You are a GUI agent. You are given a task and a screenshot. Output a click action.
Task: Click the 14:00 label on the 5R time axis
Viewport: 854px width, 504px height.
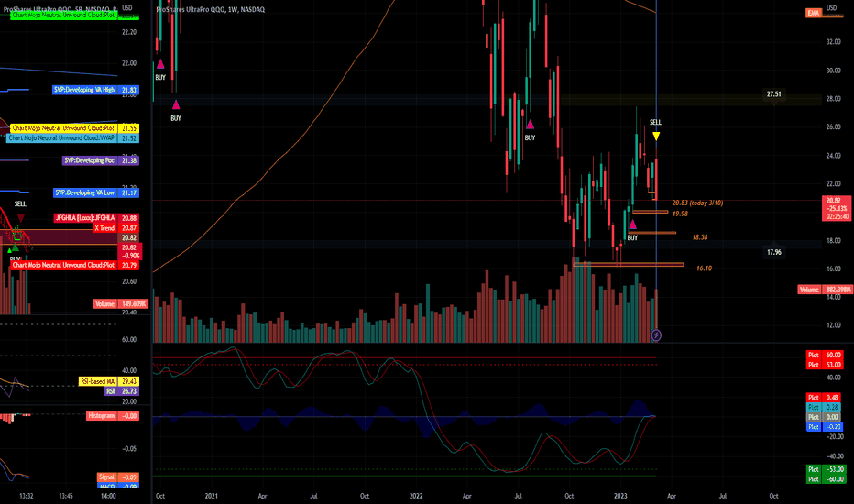tap(108, 496)
